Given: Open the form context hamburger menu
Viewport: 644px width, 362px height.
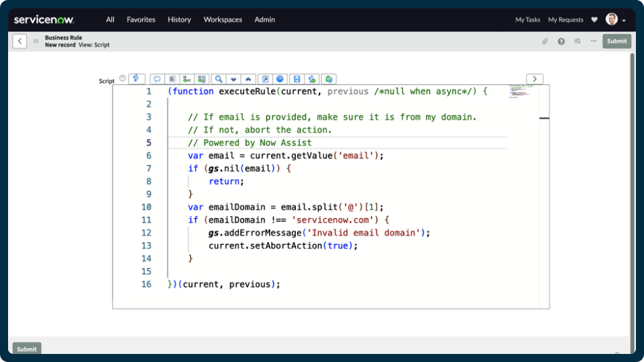Looking at the screenshot, I should coord(36,41).
